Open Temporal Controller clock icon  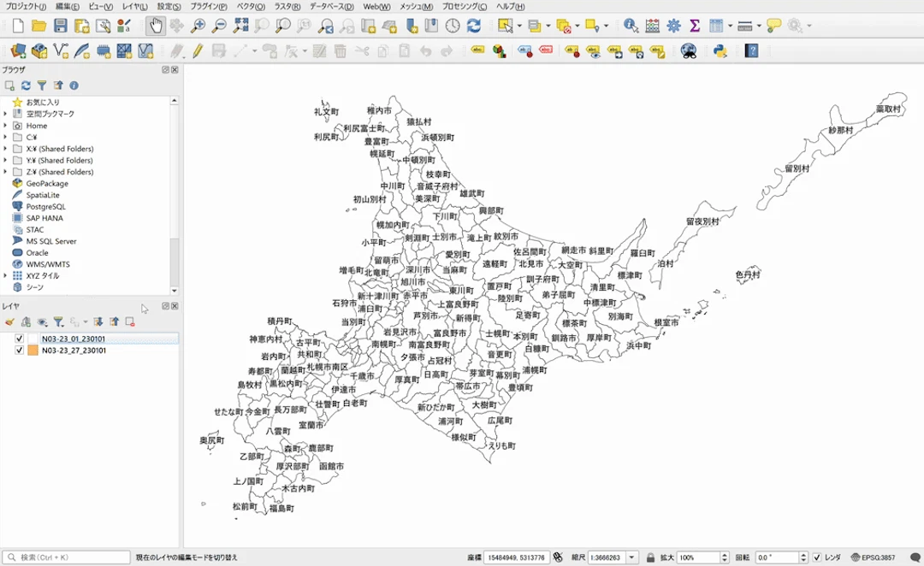[453, 26]
